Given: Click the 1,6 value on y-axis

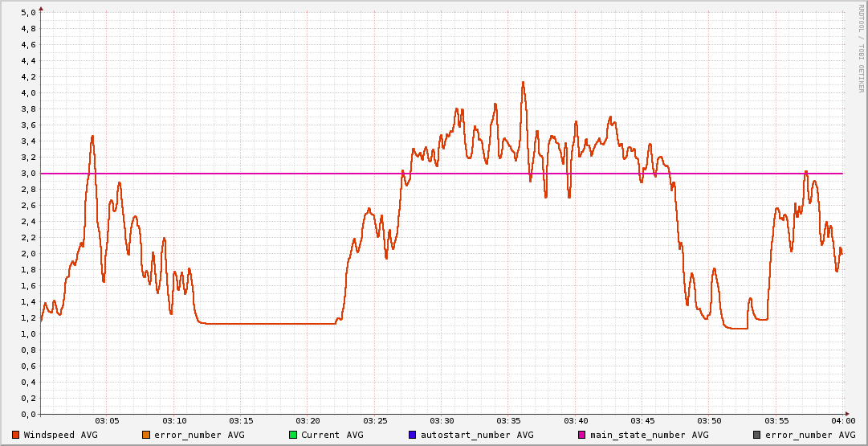Looking at the screenshot, I should (x=30, y=286).
